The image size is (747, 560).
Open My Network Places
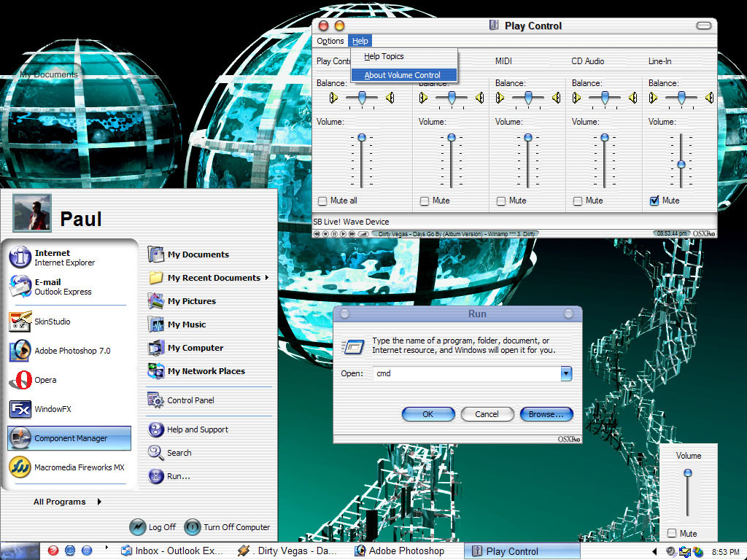point(196,371)
